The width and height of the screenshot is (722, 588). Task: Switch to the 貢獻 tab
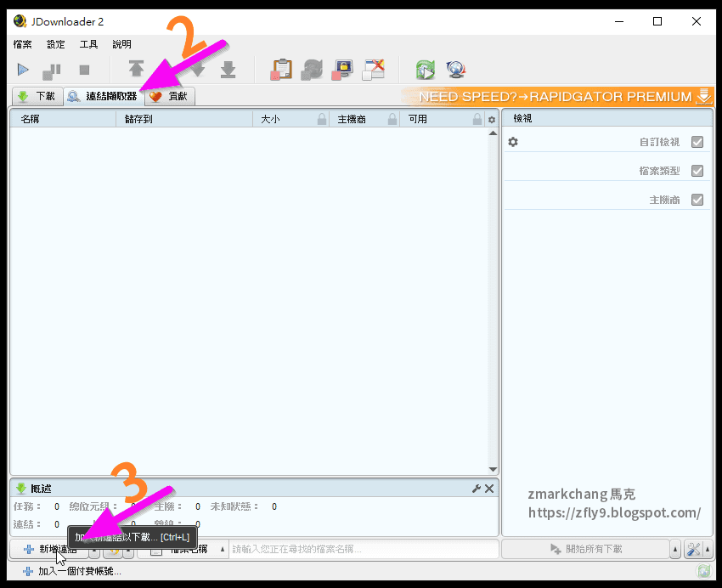[170, 96]
